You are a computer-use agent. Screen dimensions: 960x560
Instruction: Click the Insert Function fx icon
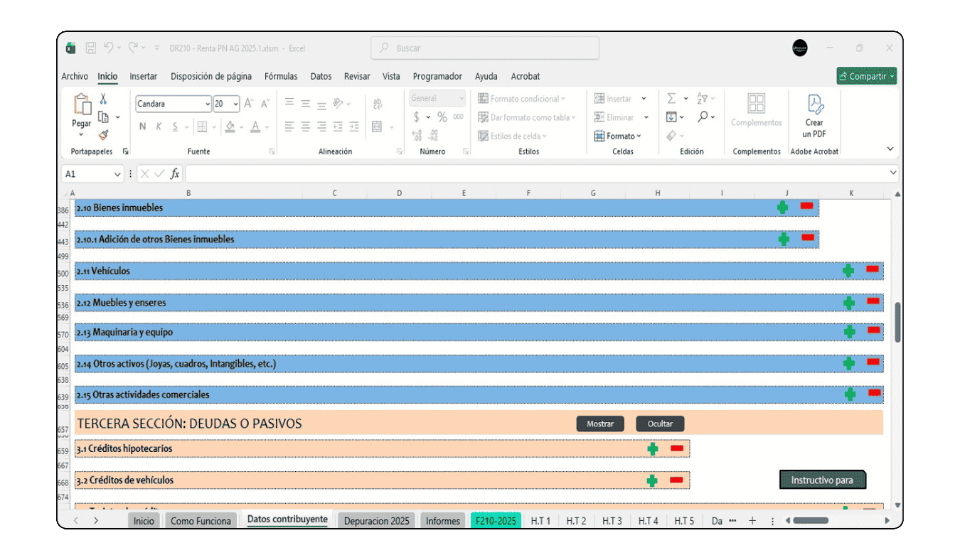pos(175,174)
